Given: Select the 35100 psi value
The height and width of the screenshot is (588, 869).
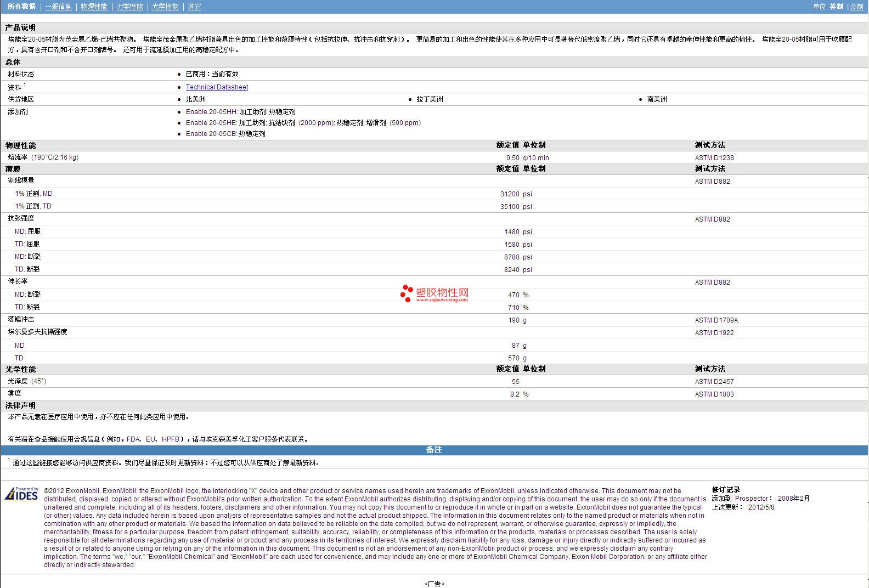Looking at the screenshot, I should point(516,207).
